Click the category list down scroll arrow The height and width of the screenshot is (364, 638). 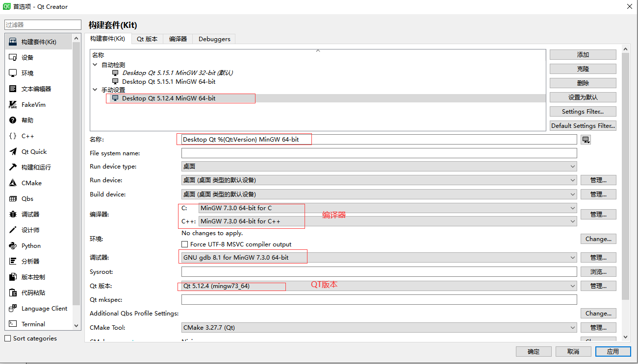click(76, 325)
